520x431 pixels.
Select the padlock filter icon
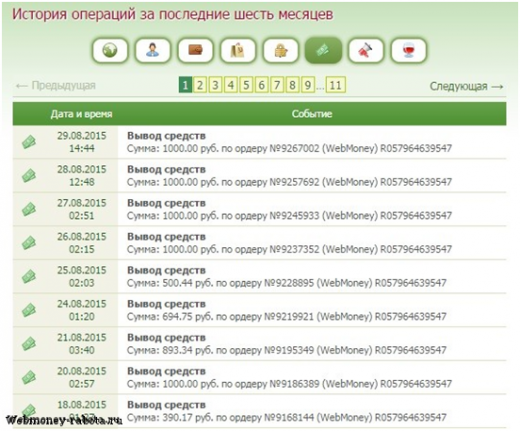(x=280, y=50)
